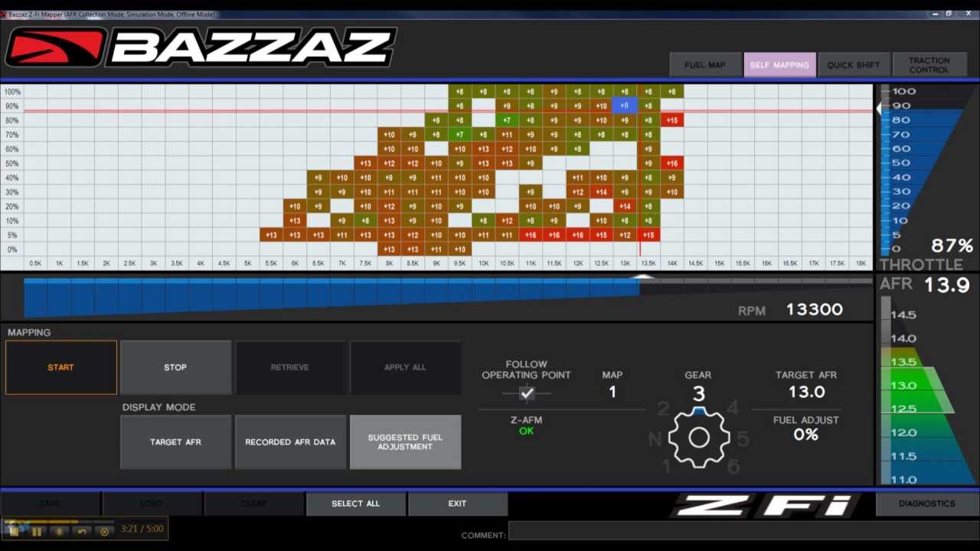This screenshot has width=980, height=551.
Task: Select the red +15 cell in 80% row
Action: 671,120
